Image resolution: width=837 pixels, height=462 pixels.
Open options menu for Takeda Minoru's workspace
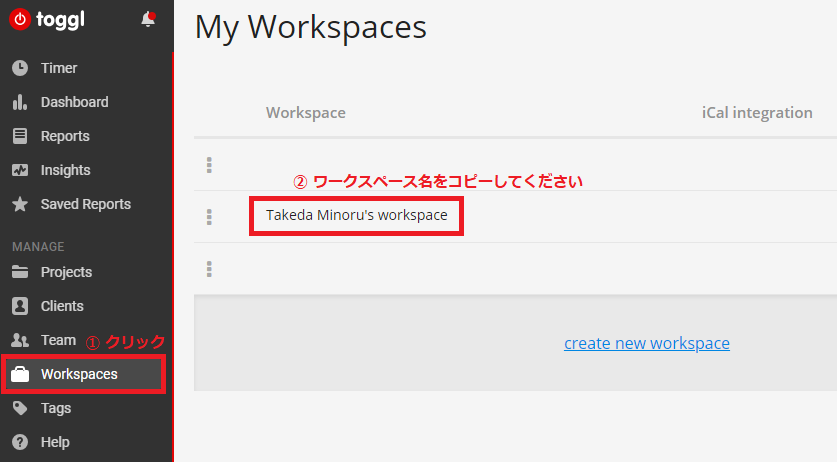pos(209,217)
